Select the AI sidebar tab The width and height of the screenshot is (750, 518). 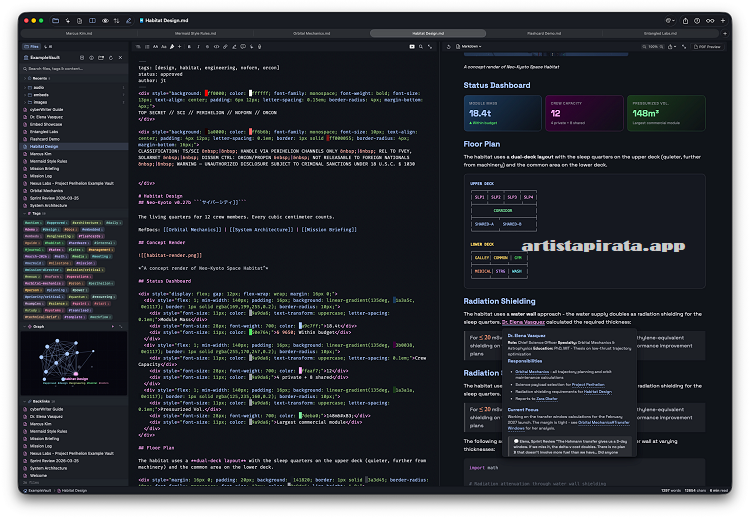48,46
